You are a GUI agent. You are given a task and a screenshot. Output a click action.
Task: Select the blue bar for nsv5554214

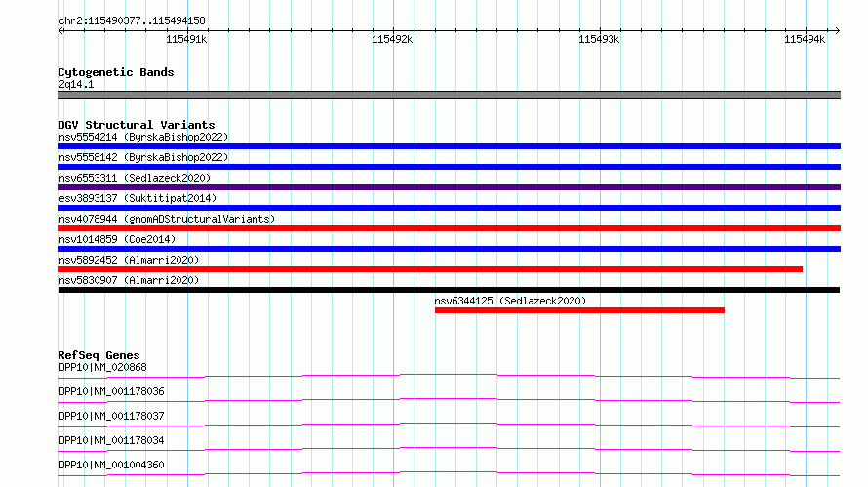(449, 146)
